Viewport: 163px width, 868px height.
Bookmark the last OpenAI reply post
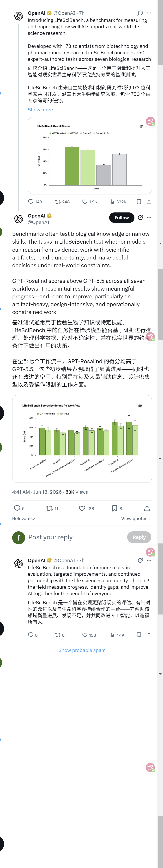pos(139,635)
